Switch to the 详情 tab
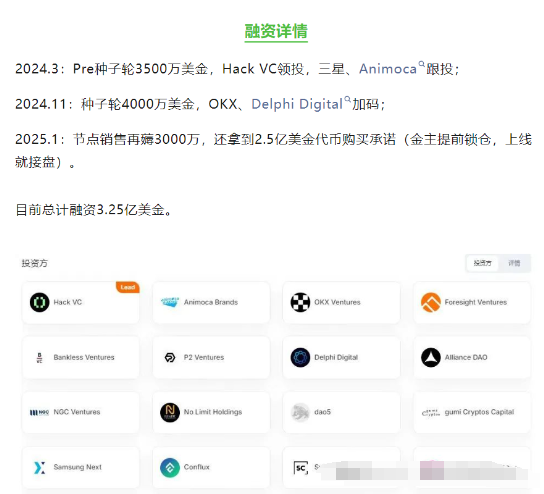 pos(514,263)
